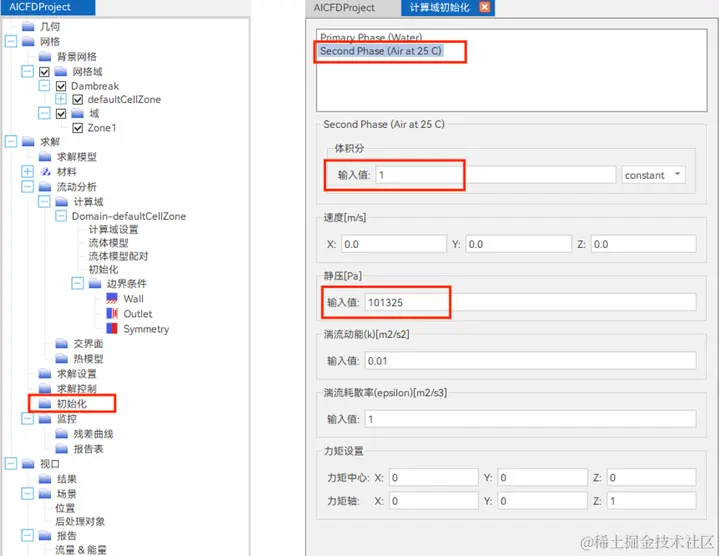Click the 求解 folder icon

28,141
